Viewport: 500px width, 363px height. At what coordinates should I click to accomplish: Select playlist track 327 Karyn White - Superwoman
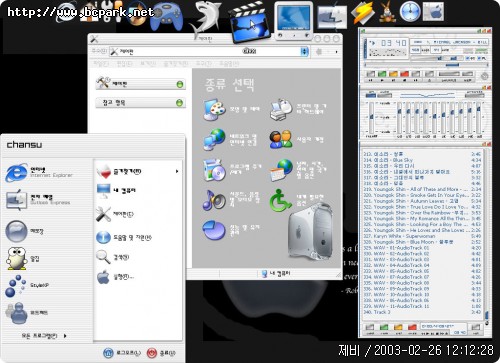422,236
